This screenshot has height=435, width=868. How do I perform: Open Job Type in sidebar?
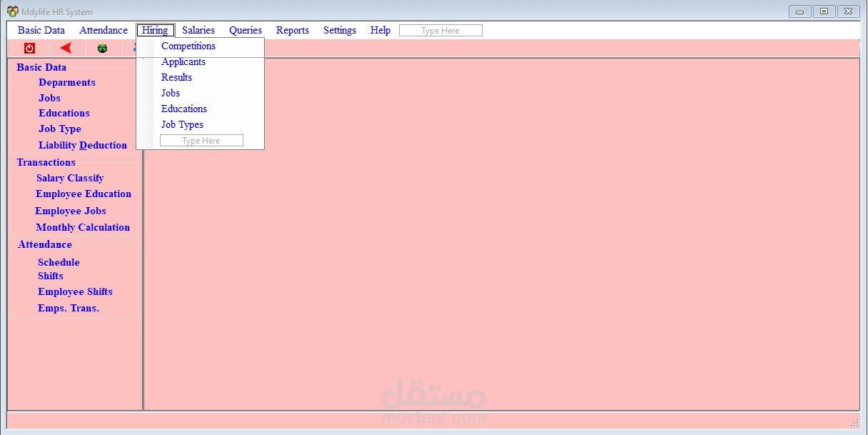(x=60, y=129)
